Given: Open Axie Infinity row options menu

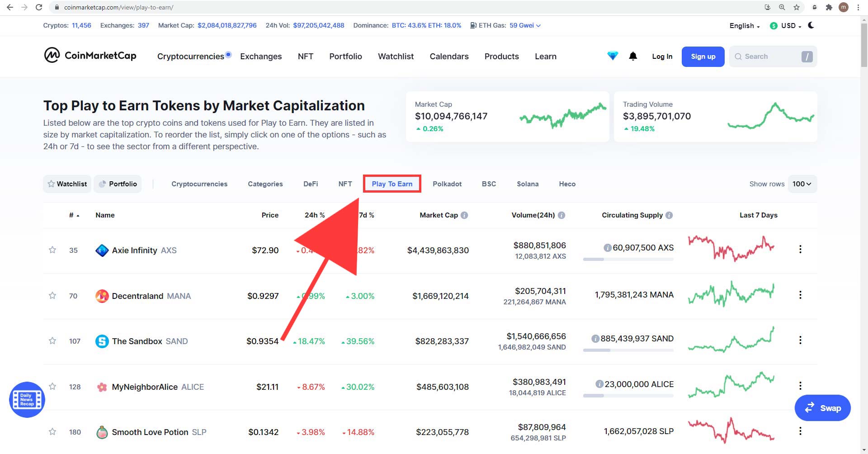Looking at the screenshot, I should coord(800,249).
